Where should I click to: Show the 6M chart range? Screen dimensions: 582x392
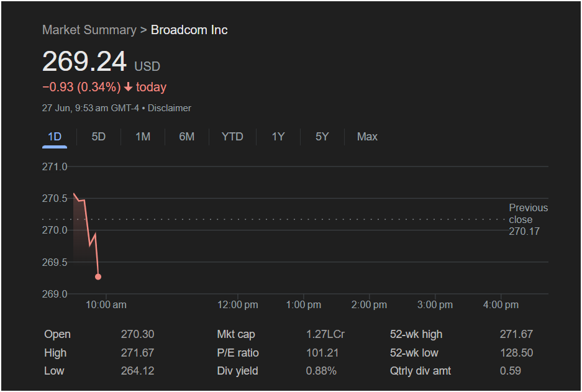pos(187,137)
